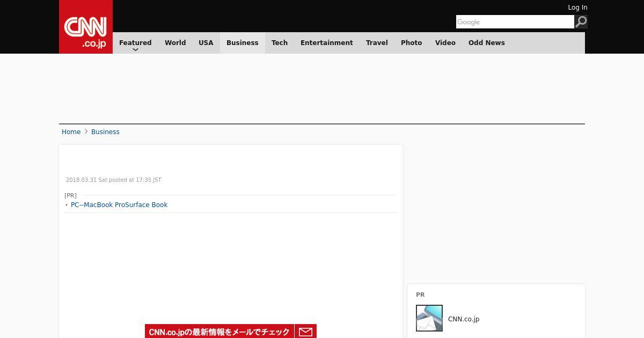The image size is (644, 338).
Task: Open the PC--MacBook ProSurface Book link
Action: point(119,205)
